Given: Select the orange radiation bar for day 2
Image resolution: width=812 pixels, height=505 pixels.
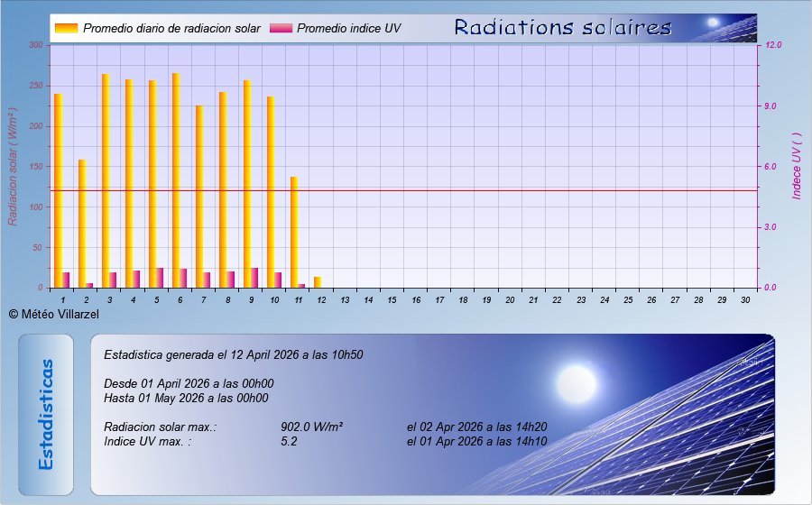Looking at the screenshot, I should (x=81, y=224).
